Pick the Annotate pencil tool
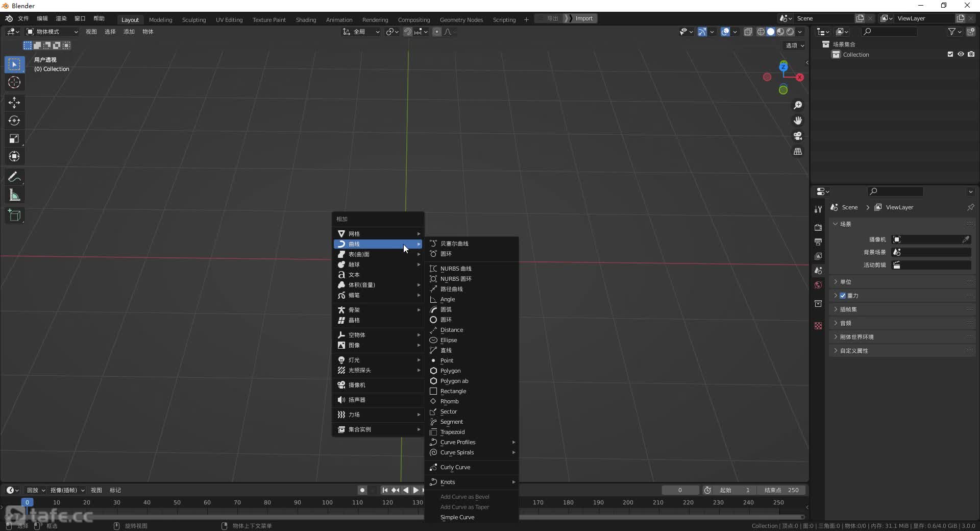 tap(14, 177)
